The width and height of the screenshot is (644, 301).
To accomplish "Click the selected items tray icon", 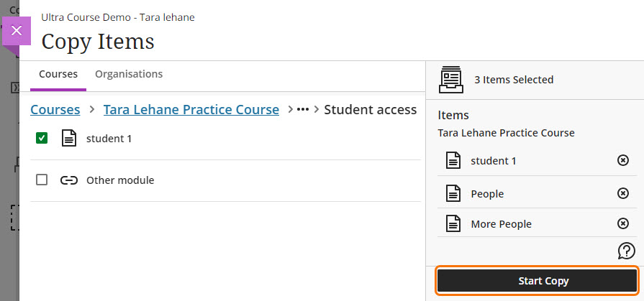I will 451,79.
